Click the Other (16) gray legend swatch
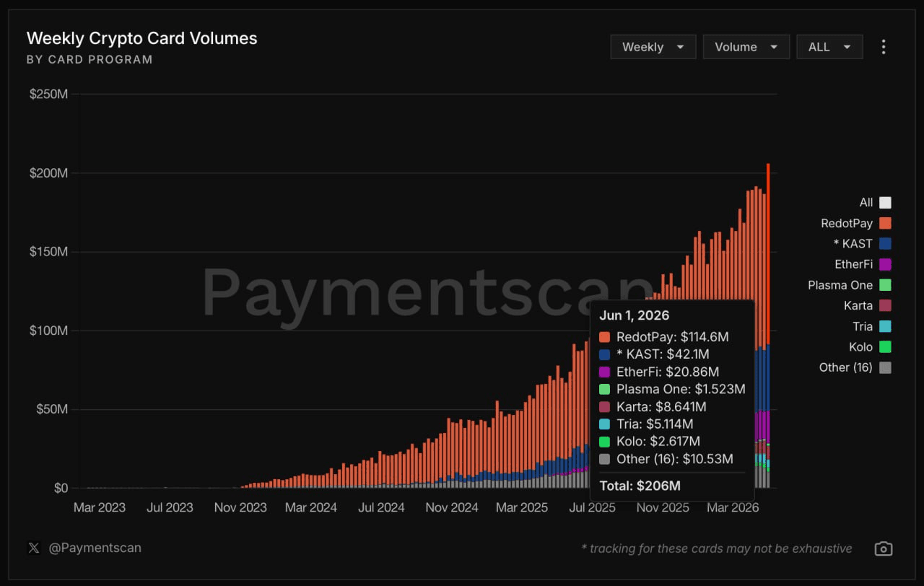This screenshot has height=586, width=924. pyautogui.click(x=885, y=367)
